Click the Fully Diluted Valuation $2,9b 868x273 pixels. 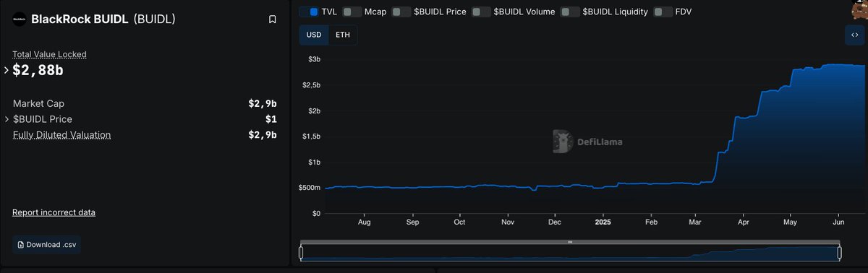[263, 135]
